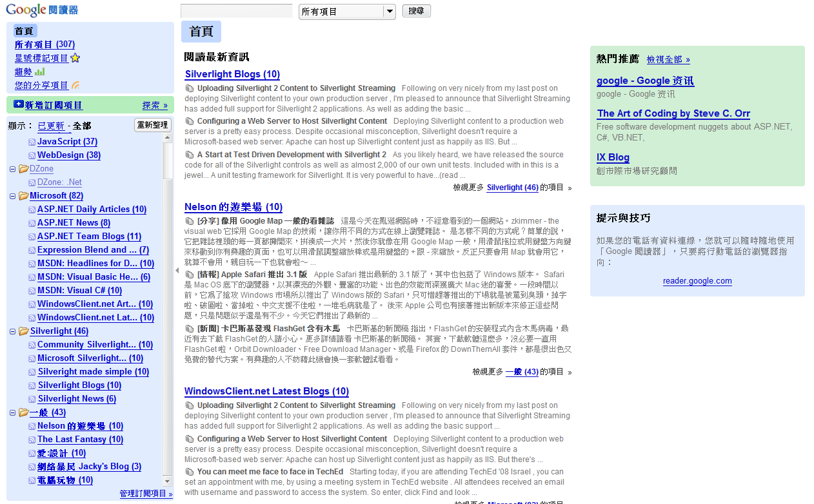Show only 已更新 subscriptions

coord(51,126)
